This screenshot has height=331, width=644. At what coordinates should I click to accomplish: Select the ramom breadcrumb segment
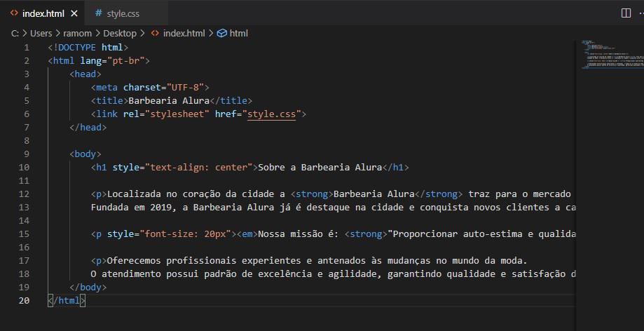click(78, 33)
